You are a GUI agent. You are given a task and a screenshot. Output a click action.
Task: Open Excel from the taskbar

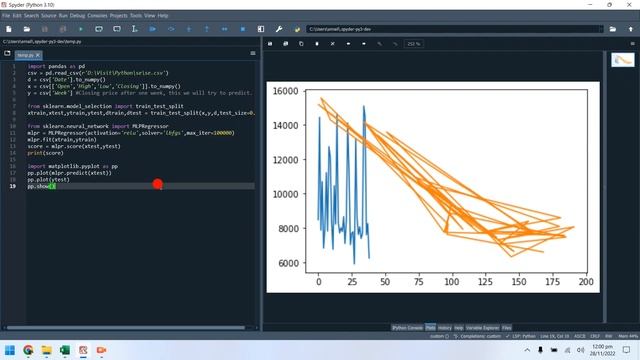coord(65,350)
